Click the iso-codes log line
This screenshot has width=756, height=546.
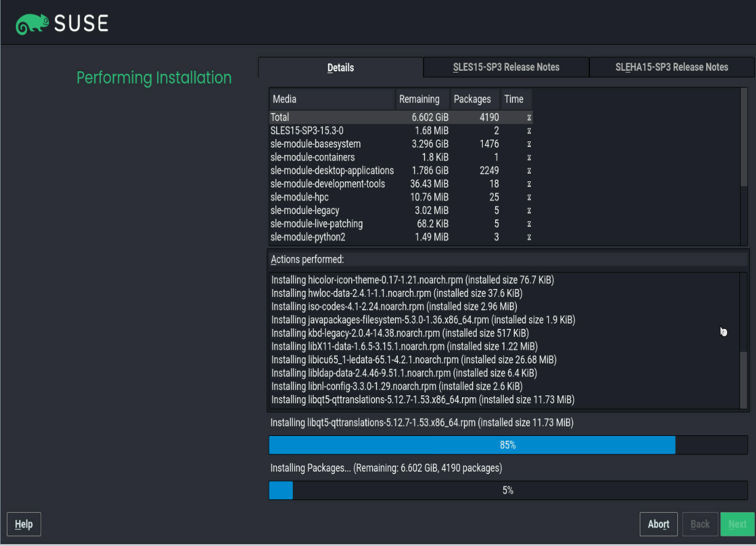[x=394, y=307]
